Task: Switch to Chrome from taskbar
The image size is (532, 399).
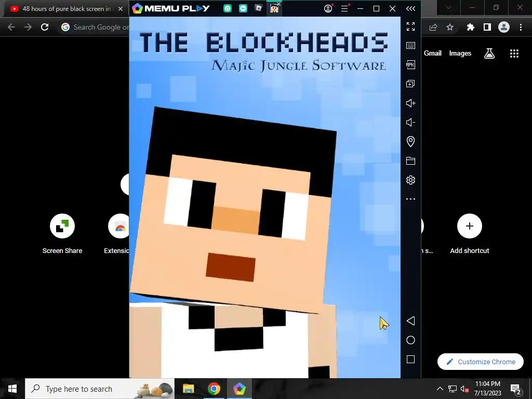Action: (214, 389)
